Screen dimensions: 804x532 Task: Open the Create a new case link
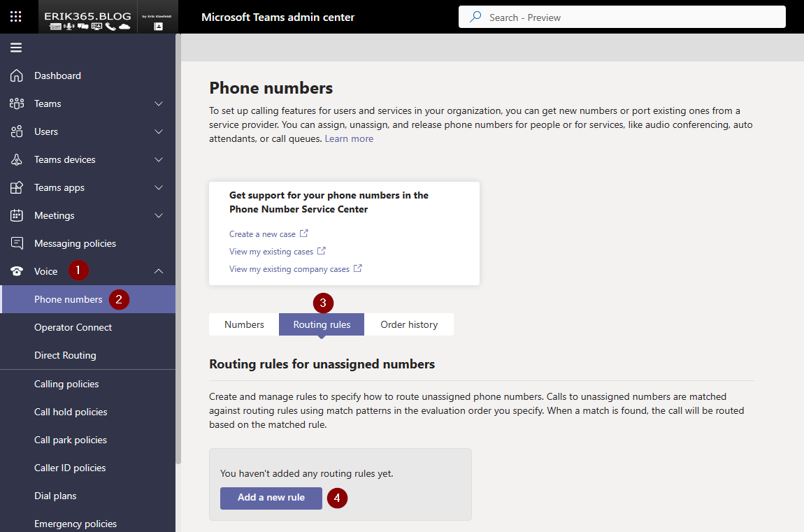click(262, 234)
